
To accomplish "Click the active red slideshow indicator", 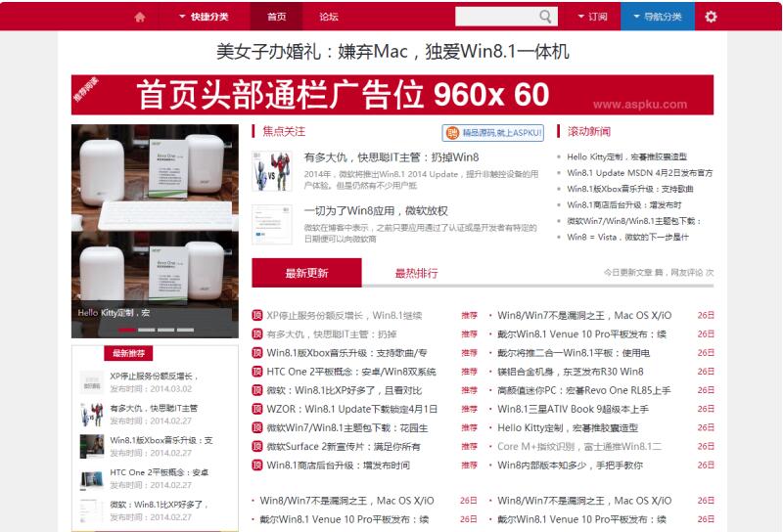I will [126, 330].
